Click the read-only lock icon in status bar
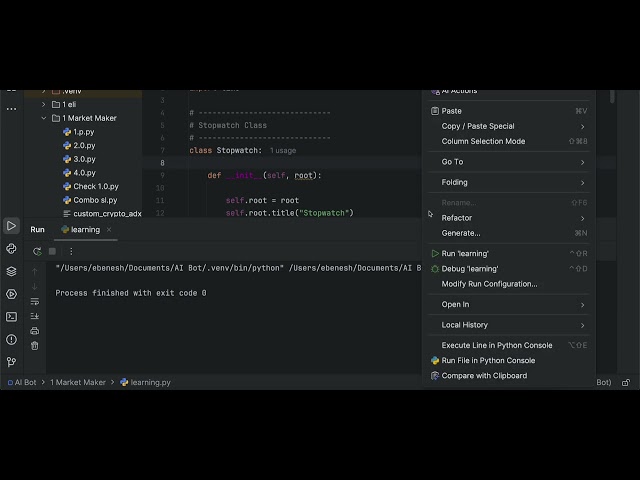Image resolution: width=640 pixels, height=480 pixels. (625, 382)
